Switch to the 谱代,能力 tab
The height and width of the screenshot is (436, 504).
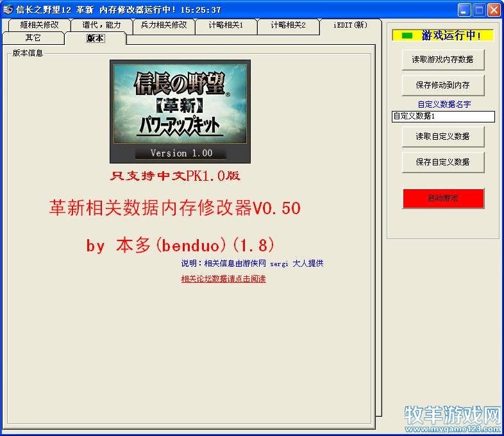[x=101, y=25]
